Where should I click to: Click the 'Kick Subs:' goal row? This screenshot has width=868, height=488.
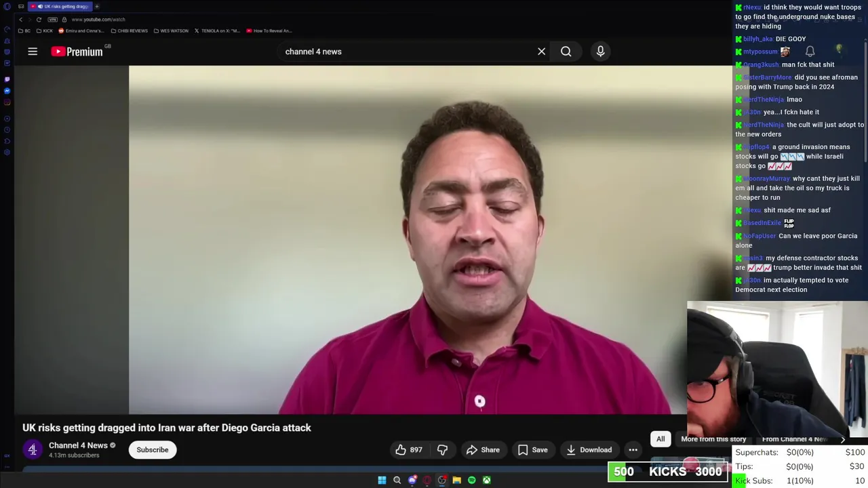[x=800, y=481]
